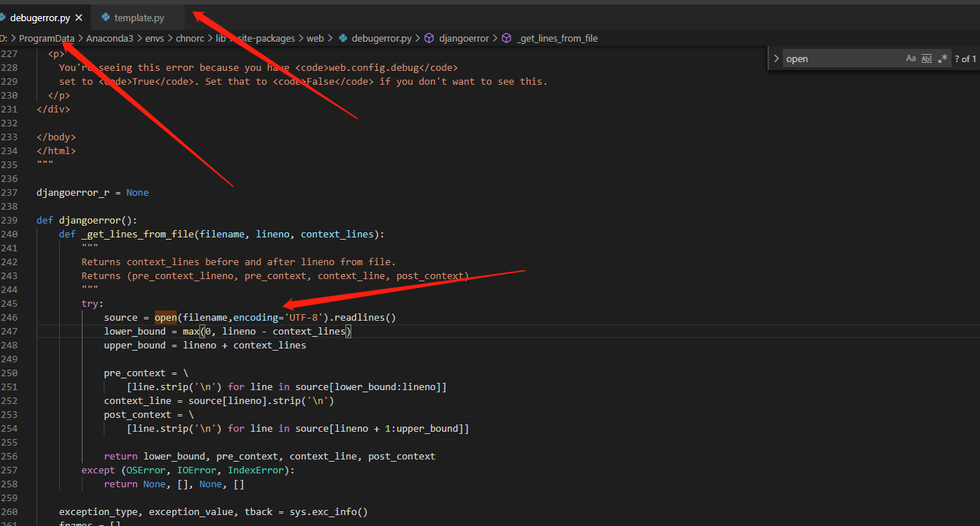Image resolution: width=980 pixels, height=526 pixels.
Task: Click Python file icon of debugerror.py breadcrumb
Action: pyautogui.click(x=342, y=38)
